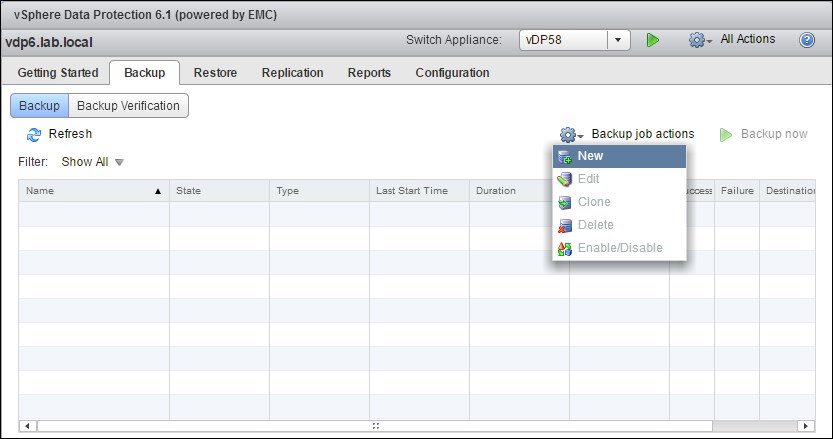Open the Reports tab
Viewport: 833px width, 439px height.
tap(369, 73)
